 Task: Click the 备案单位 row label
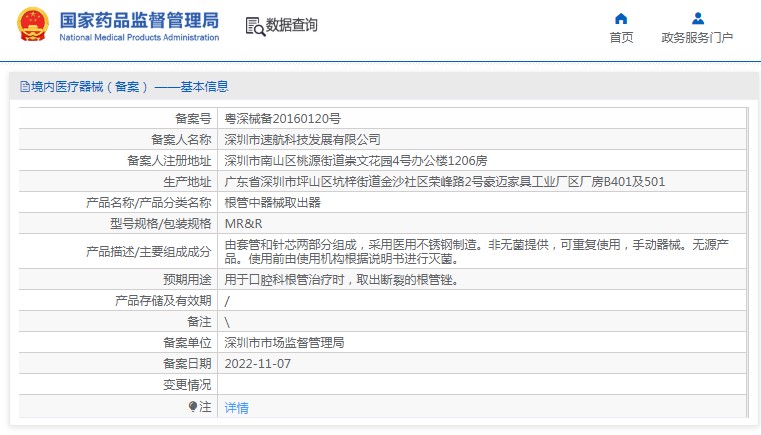coord(187,343)
